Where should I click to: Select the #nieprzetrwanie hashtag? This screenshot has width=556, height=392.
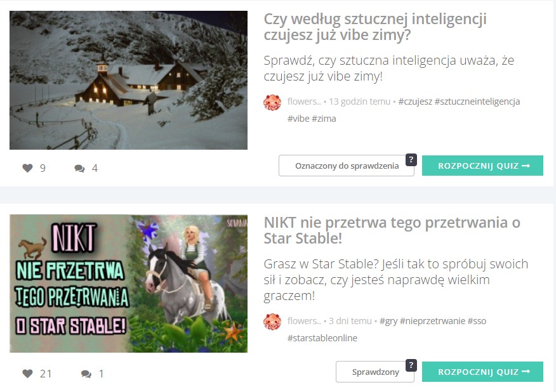click(432, 321)
